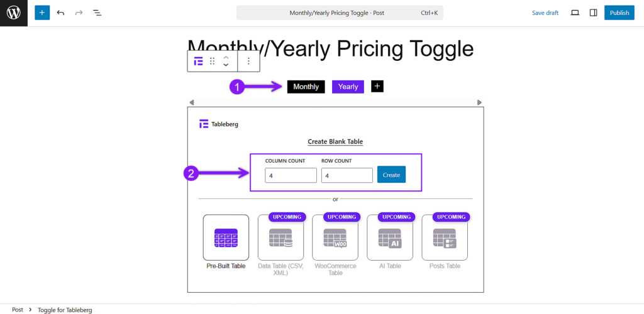Switch to the Monthly toggle tab

[x=306, y=87]
